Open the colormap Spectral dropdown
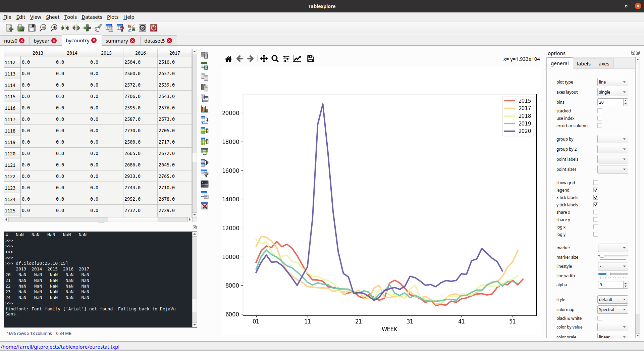 point(612,310)
